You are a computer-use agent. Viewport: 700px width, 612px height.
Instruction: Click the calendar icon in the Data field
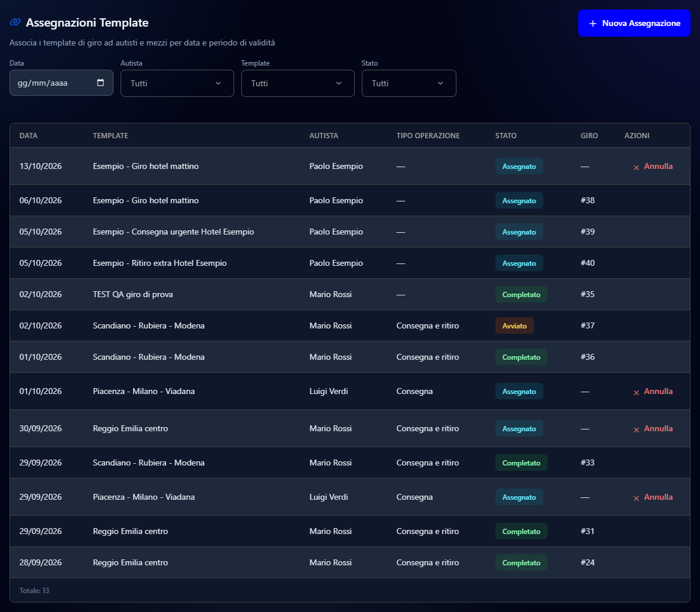(x=101, y=83)
